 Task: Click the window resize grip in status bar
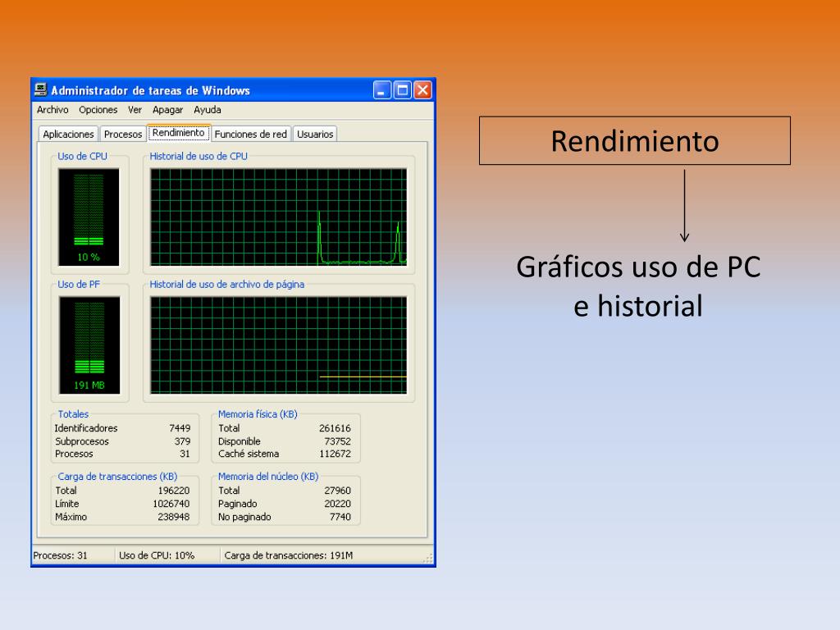tap(427, 558)
